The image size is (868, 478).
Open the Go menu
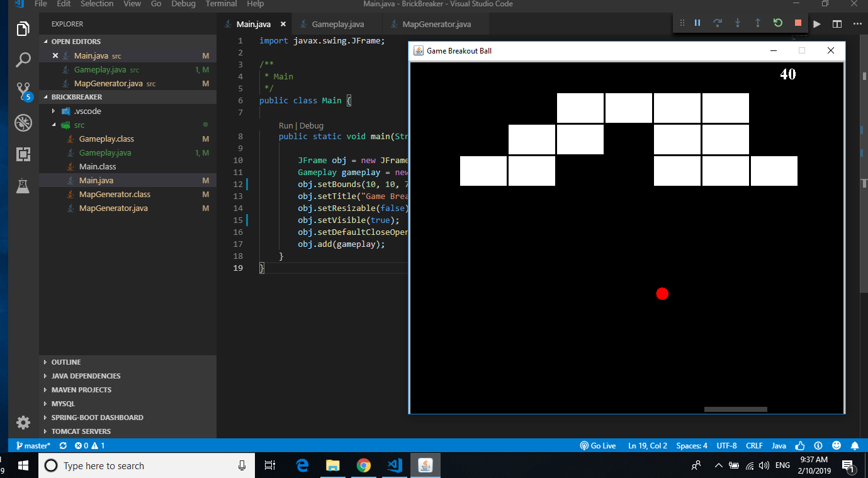(156, 4)
